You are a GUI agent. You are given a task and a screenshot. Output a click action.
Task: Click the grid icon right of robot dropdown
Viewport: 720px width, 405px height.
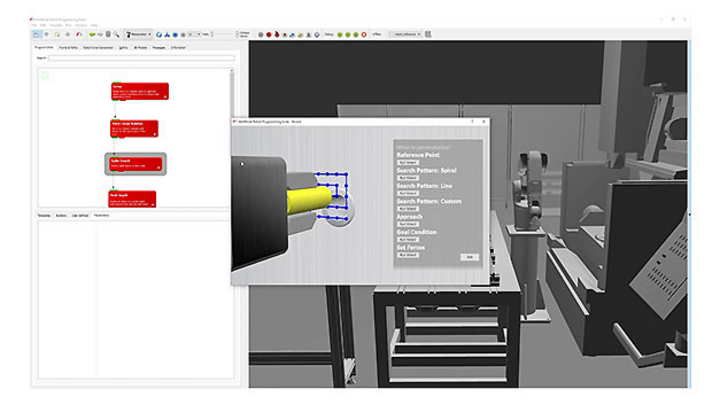click(x=429, y=34)
